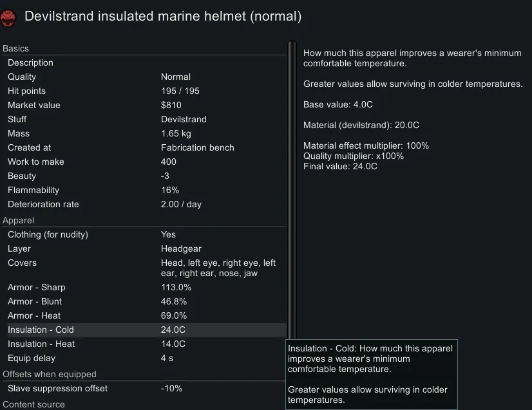The image size is (532, 410).
Task: Click the vertical scrollbar beside the stats list
Action: click(291, 193)
